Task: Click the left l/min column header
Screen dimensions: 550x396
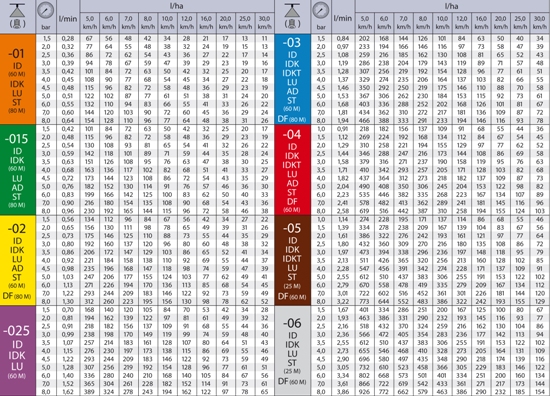Action: [x=68, y=19]
